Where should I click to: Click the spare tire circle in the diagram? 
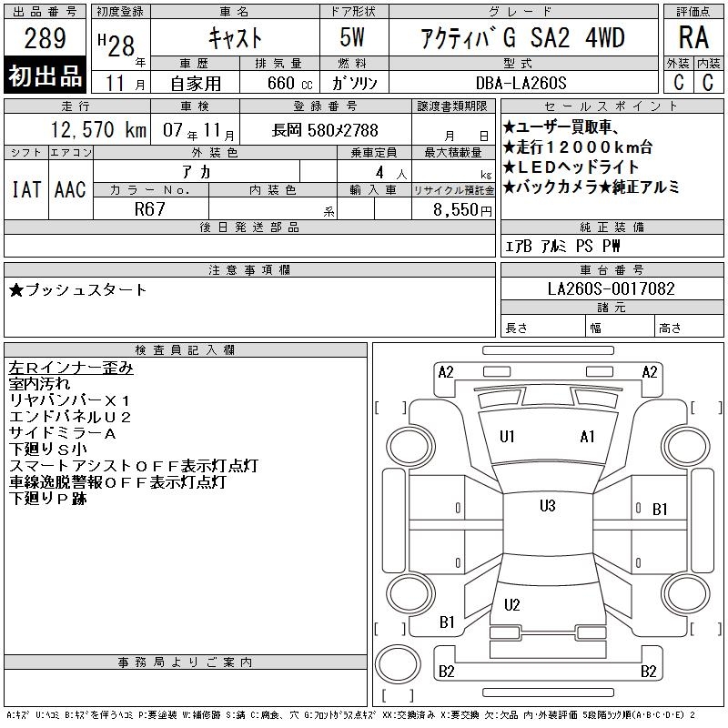398,663
